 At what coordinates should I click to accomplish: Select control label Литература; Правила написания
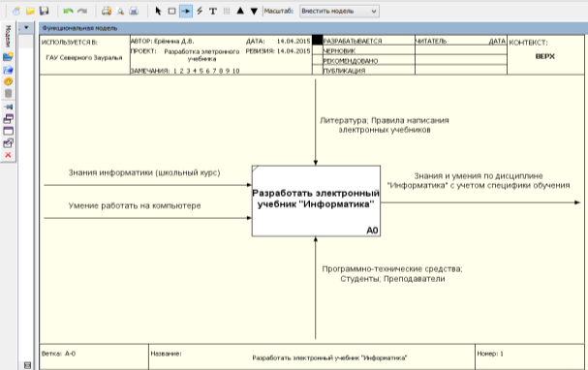click(x=385, y=125)
